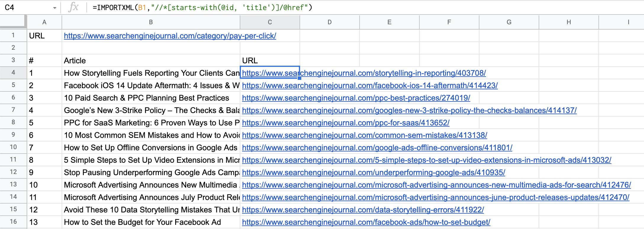This screenshot has height=229, width=644.
Task: Select 'Stop Pausing Underperforming Google Ads' cell
Action: coord(151,172)
